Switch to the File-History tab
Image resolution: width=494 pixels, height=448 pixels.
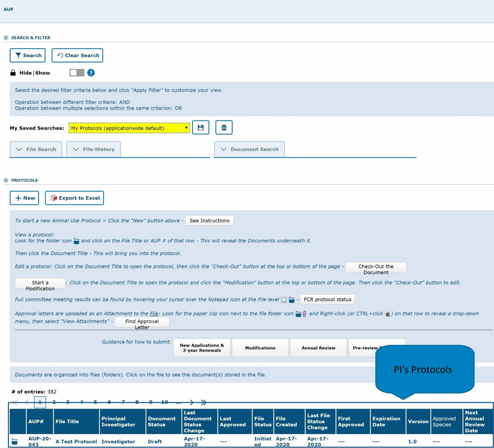pyautogui.click(x=93, y=149)
